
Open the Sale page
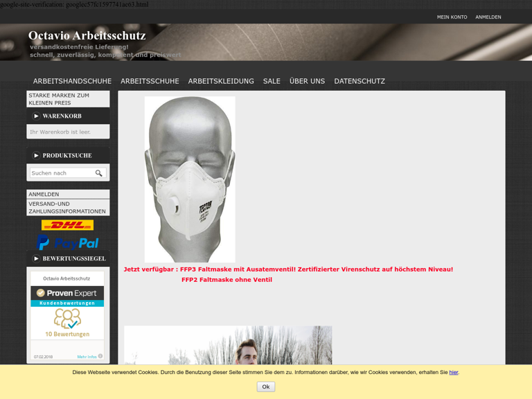coord(272,81)
